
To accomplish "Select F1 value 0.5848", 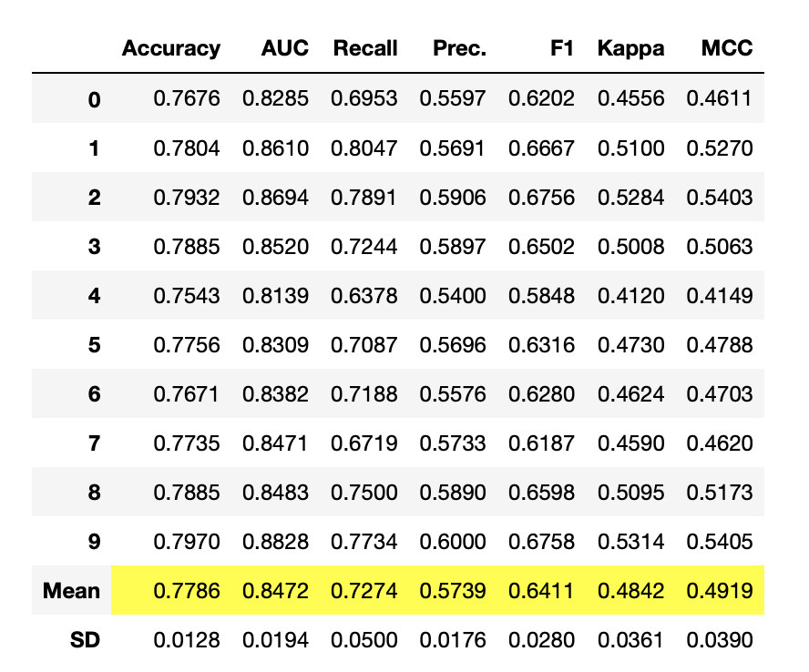I will click(x=541, y=296).
